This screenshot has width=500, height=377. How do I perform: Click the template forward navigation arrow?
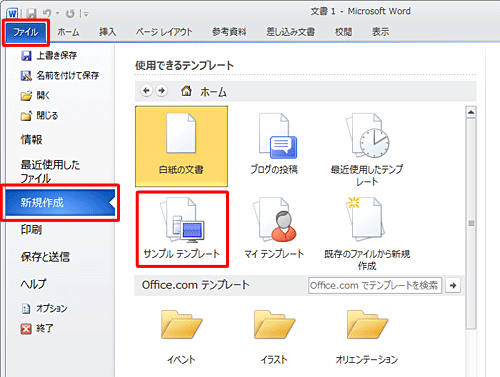point(162,91)
